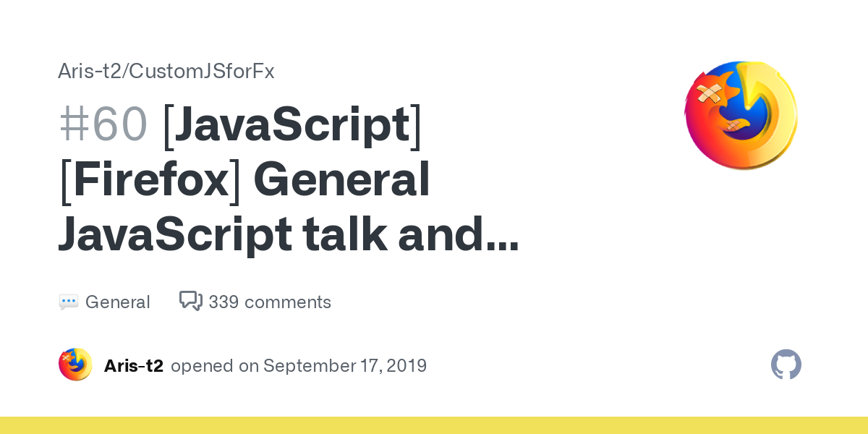
Task: Click the comments bubble icon beside 339
Action: (190, 301)
